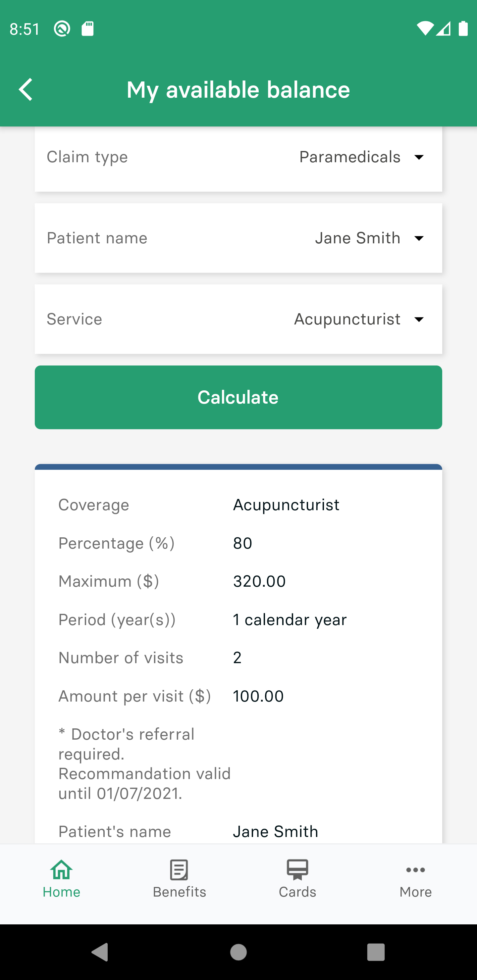
Task: Open the More three-dots icon
Action: 415,870
